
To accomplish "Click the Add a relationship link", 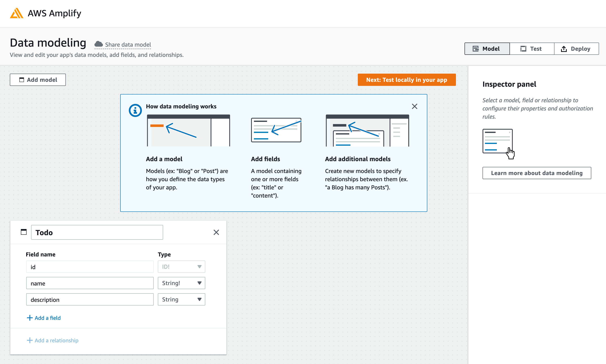I will tap(57, 340).
